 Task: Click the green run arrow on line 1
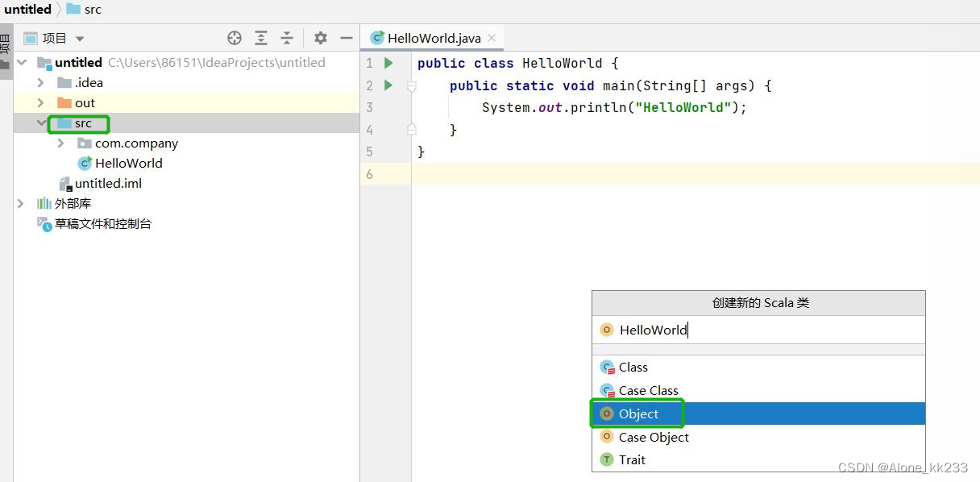[387, 63]
